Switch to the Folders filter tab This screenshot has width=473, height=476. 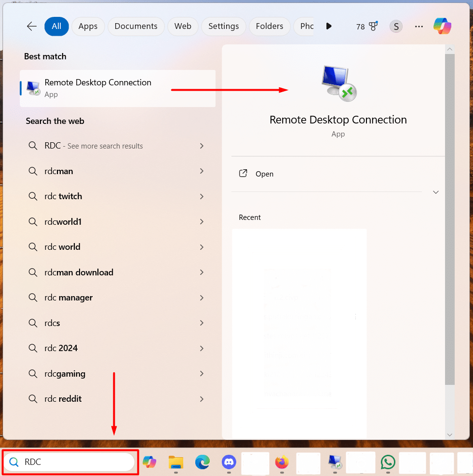tap(270, 27)
